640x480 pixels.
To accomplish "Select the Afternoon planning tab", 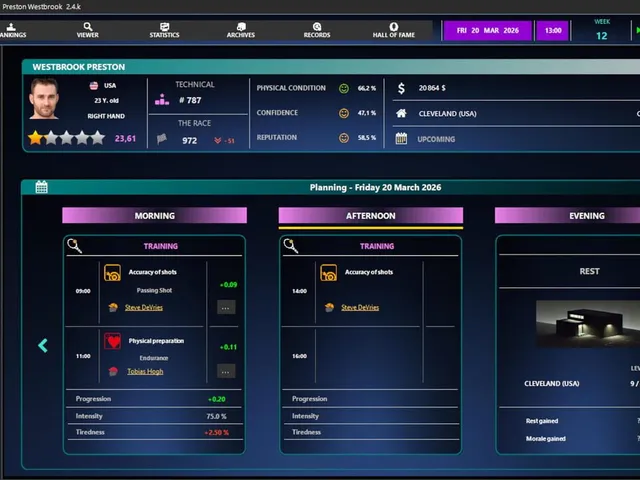I will 371,216.
